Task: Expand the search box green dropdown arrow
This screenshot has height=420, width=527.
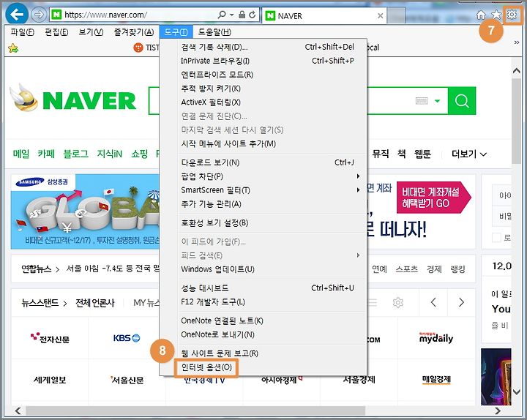Action: click(437, 101)
